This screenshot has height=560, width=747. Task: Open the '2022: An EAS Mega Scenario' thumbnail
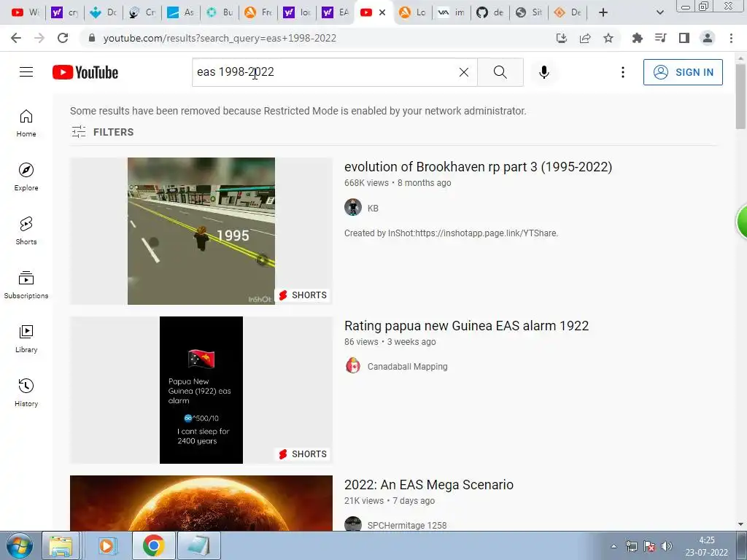click(201, 503)
